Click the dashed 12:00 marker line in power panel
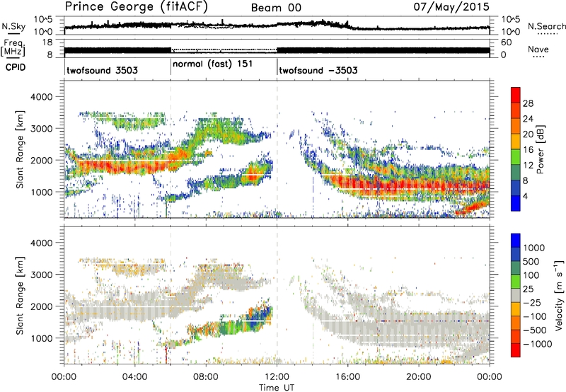This screenshot has width=566, height=392. point(277,149)
